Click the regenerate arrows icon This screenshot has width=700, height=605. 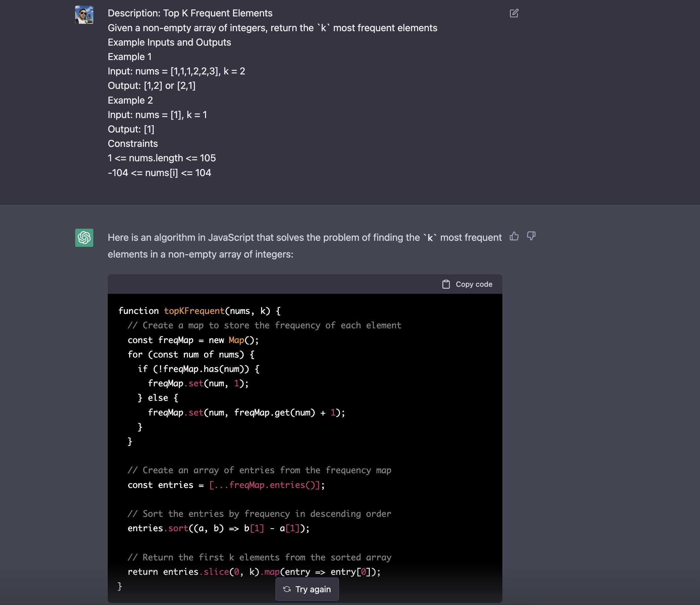click(287, 589)
